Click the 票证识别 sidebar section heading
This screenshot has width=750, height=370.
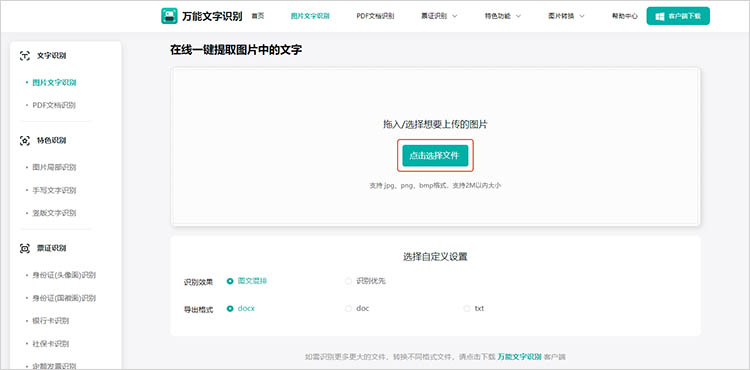coord(52,248)
